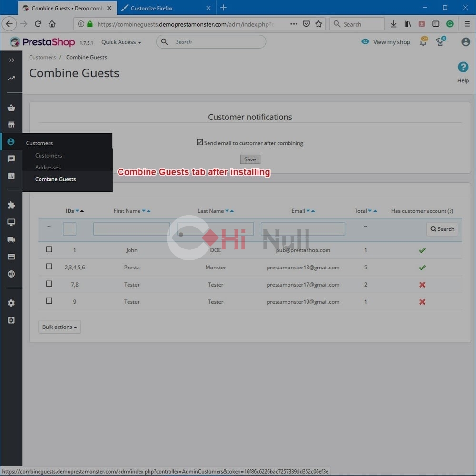Click the Customers person sidebar icon
Viewport: 476px width, 476px height.
click(11, 142)
